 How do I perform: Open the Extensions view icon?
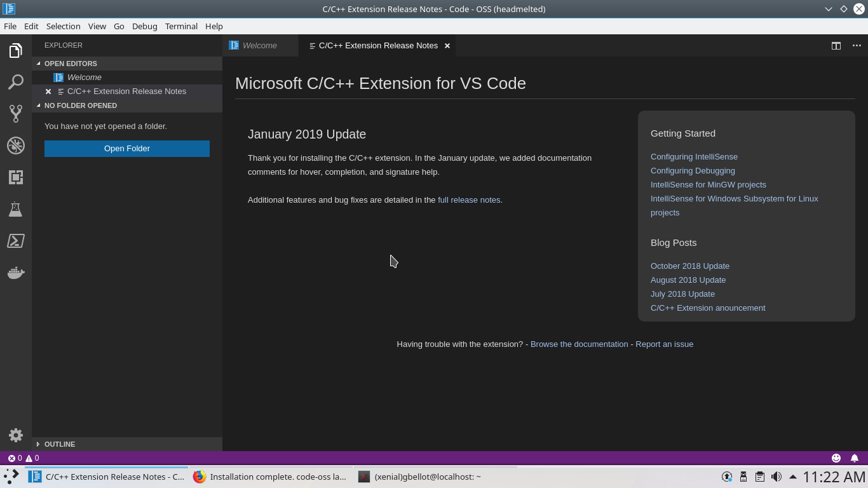tap(16, 177)
